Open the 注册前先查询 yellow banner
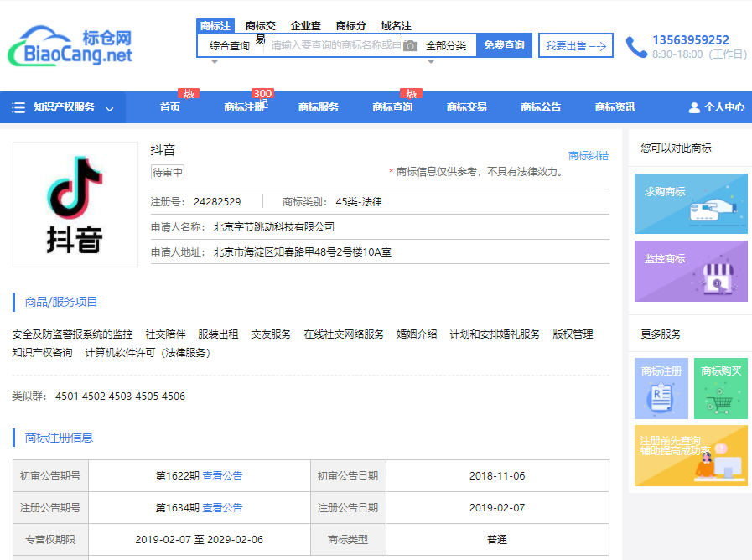The height and width of the screenshot is (560, 752). pos(691,455)
